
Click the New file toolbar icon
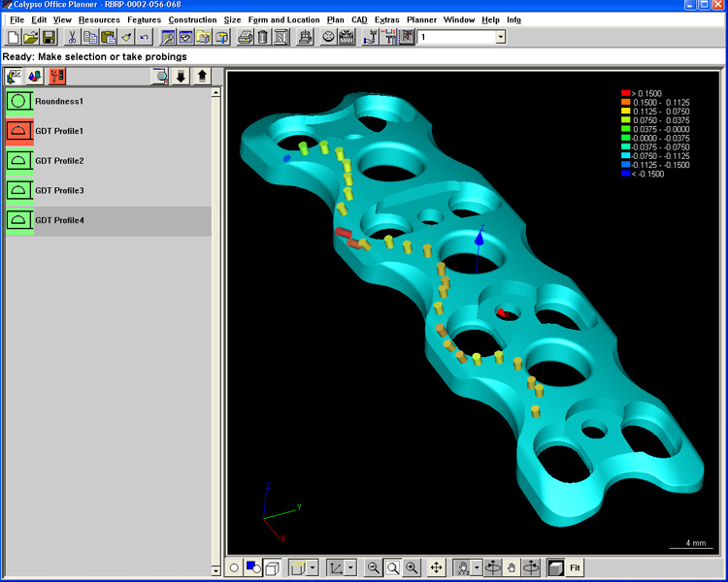click(x=13, y=37)
